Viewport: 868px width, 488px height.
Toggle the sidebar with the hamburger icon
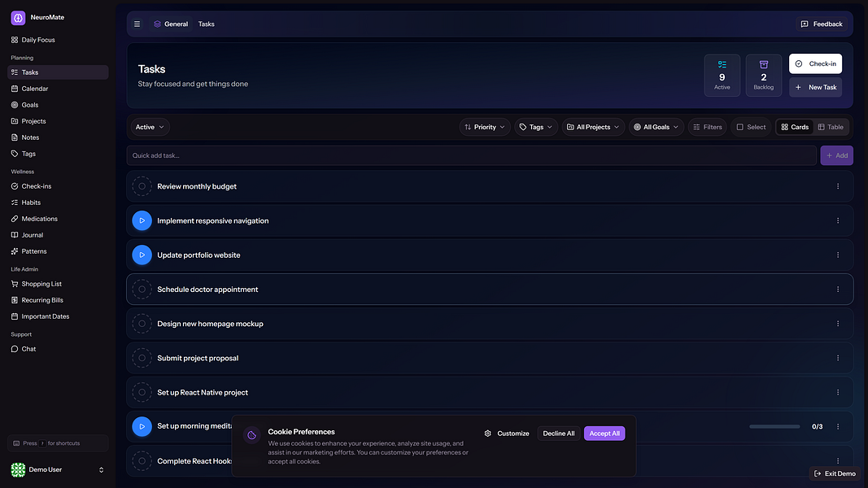pos(137,24)
